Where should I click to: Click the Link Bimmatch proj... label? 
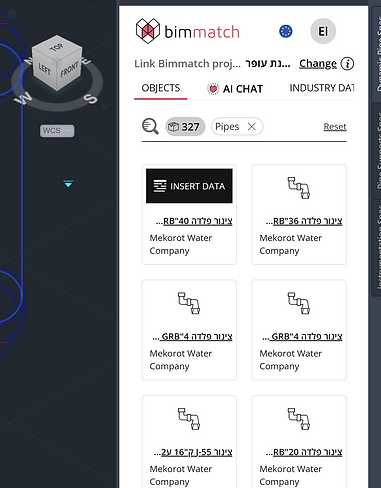(187, 63)
